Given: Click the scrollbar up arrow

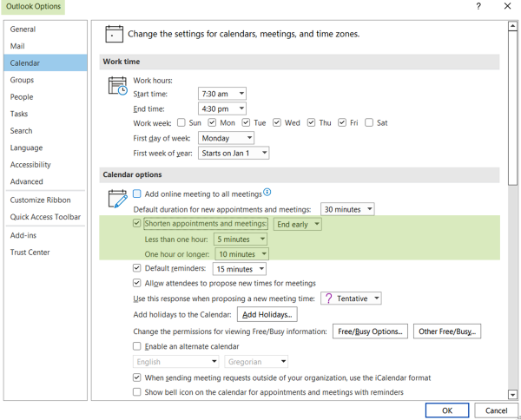Looking at the screenshot, I should click(x=512, y=26).
